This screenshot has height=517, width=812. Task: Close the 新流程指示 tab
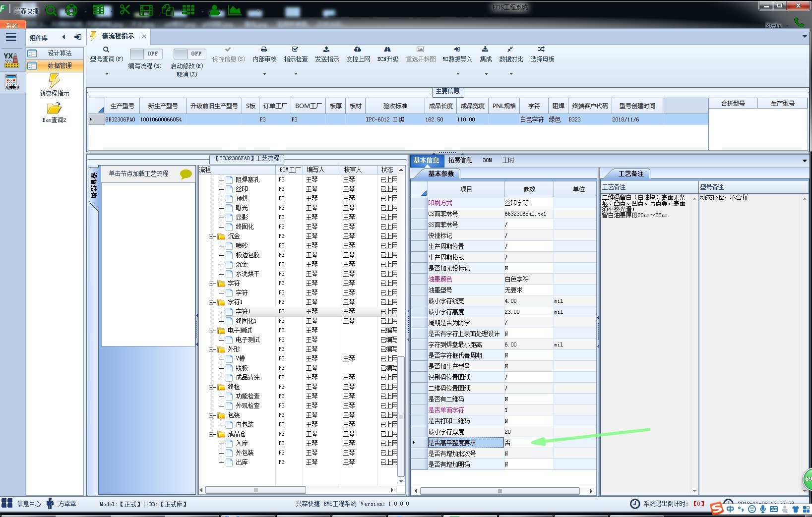[x=144, y=36]
